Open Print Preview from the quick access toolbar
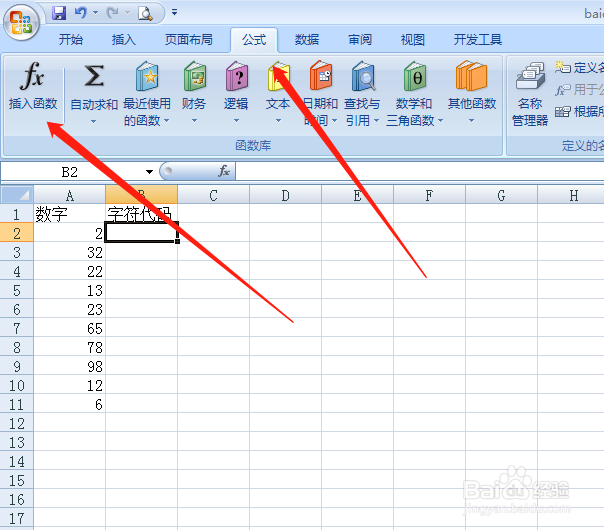This screenshot has height=530, width=604. click(x=146, y=13)
